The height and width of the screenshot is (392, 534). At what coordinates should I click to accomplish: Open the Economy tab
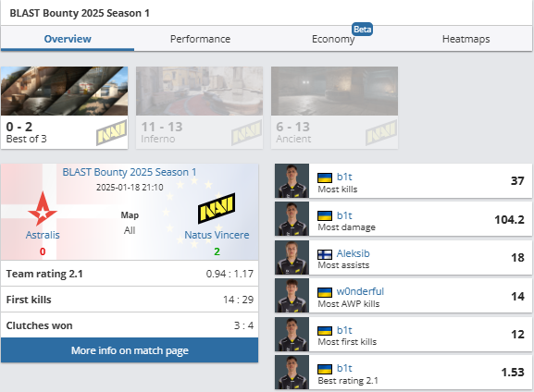pos(333,39)
